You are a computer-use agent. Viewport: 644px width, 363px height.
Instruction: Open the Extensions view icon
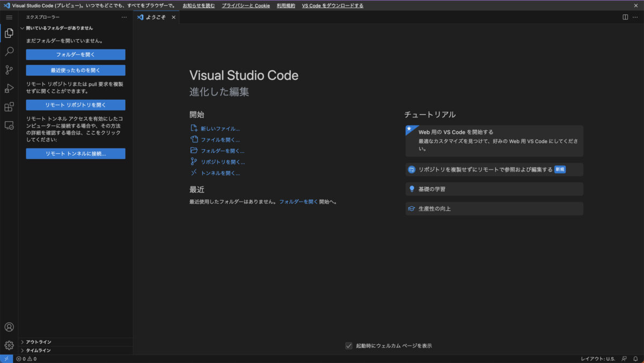coord(9,107)
